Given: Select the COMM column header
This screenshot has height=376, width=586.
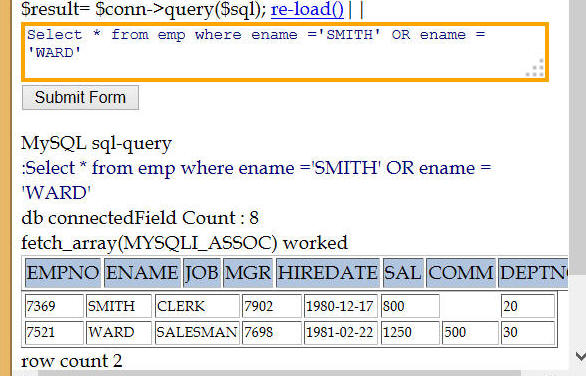Looking at the screenshot, I should coord(461,273).
